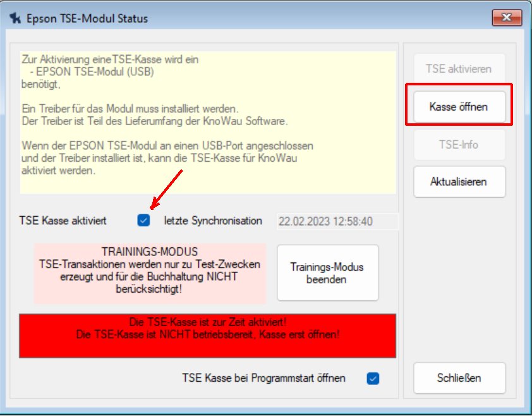This screenshot has width=532, height=416.
Task: Click the pink TRAININGS-MODUS notice
Action: pos(149,272)
